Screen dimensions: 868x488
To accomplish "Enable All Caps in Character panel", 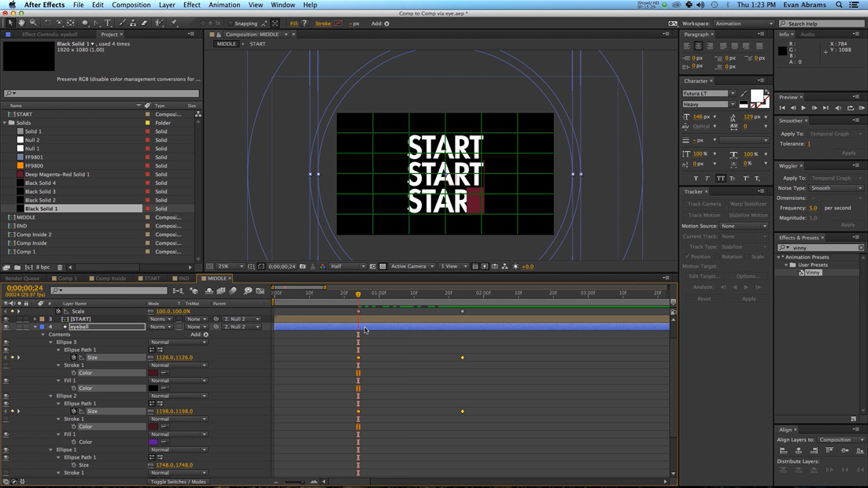I will 720,179.
